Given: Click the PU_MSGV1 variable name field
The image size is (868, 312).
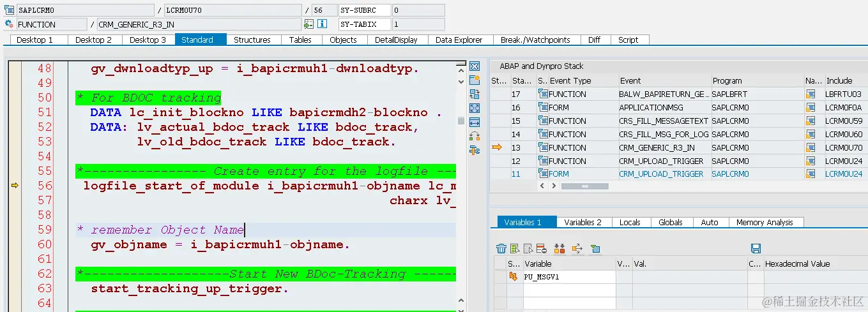Looking at the screenshot, I should [x=569, y=277].
